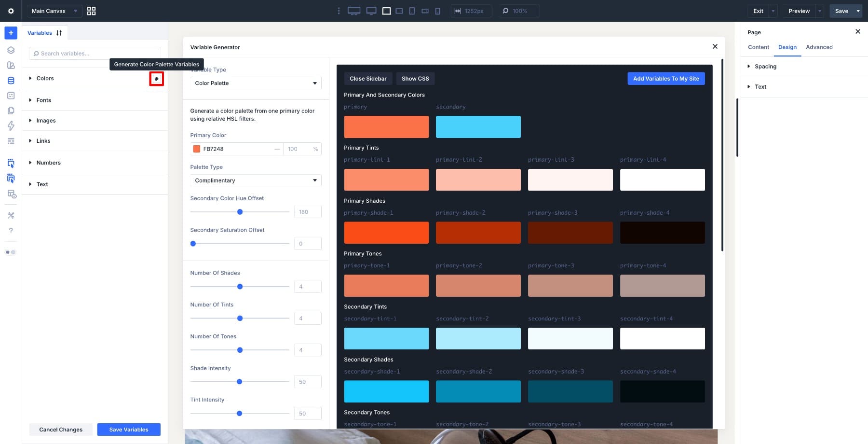Click Add Variables To My Site
This screenshot has width=868, height=444.
click(666, 79)
